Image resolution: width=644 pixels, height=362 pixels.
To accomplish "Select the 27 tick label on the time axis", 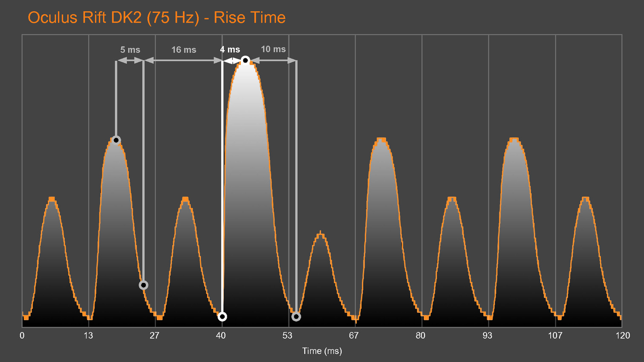I will click(154, 336).
